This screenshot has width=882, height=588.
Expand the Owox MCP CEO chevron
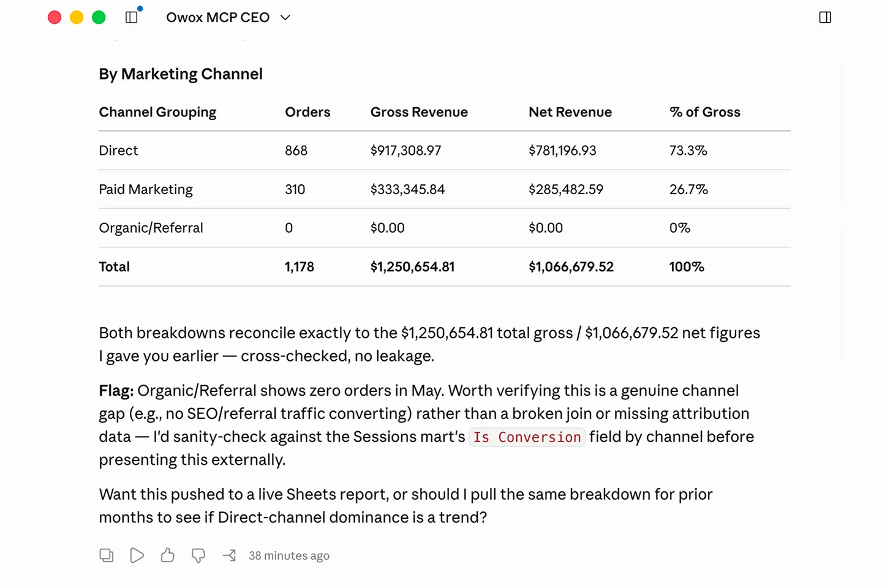tap(285, 18)
